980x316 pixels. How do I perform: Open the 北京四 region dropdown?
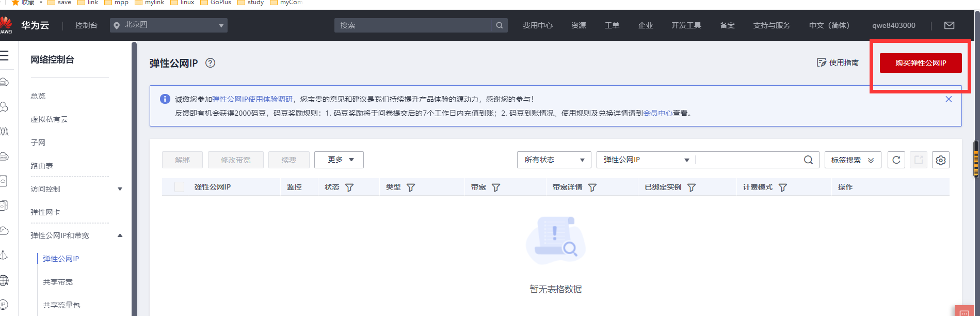(169, 25)
